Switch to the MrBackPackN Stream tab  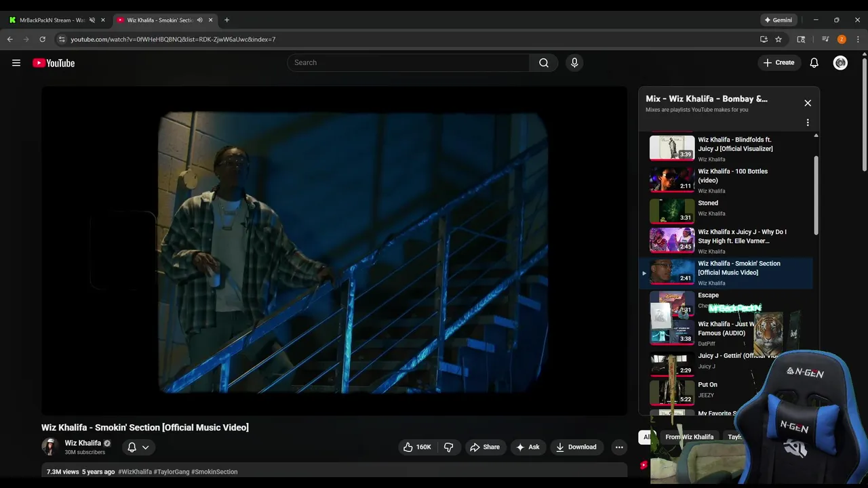(x=51, y=20)
